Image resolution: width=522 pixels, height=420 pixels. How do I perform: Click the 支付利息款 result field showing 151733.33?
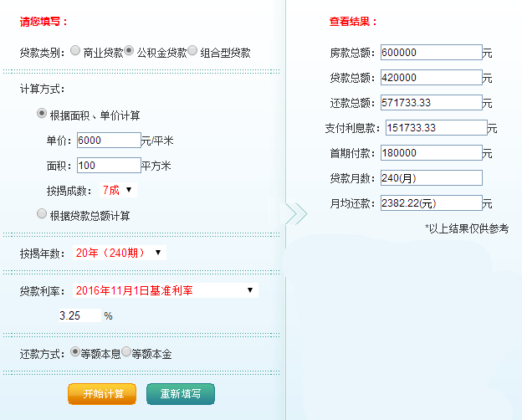[437, 127]
